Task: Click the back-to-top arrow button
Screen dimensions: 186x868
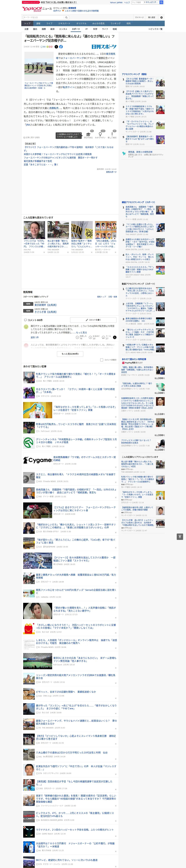Action: coord(180,537)
